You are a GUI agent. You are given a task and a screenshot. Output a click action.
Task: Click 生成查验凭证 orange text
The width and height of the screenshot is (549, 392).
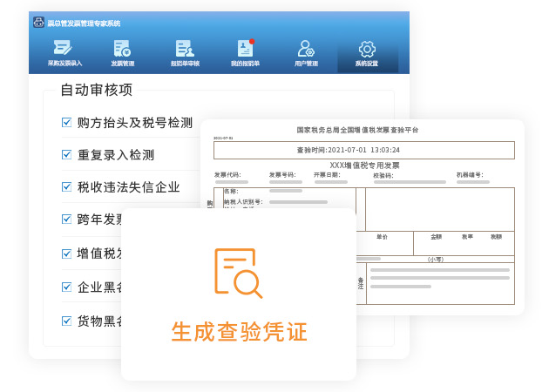tap(239, 332)
